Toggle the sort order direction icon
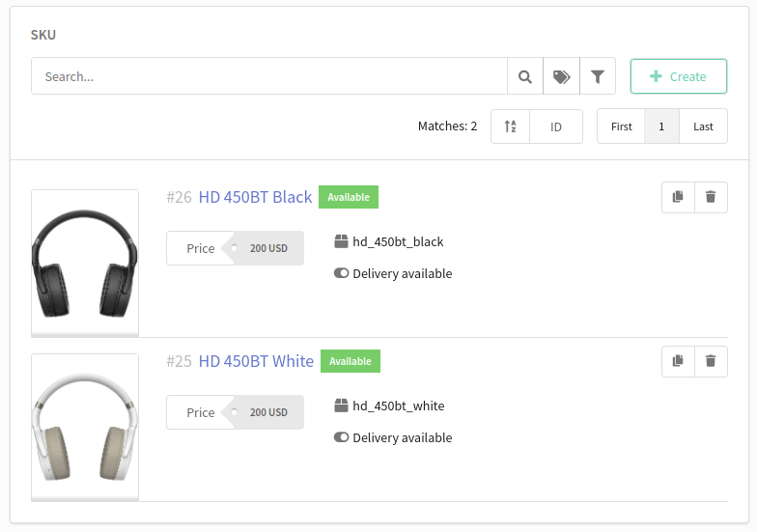Screen dimensions: 757x532 [x=510, y=126]
